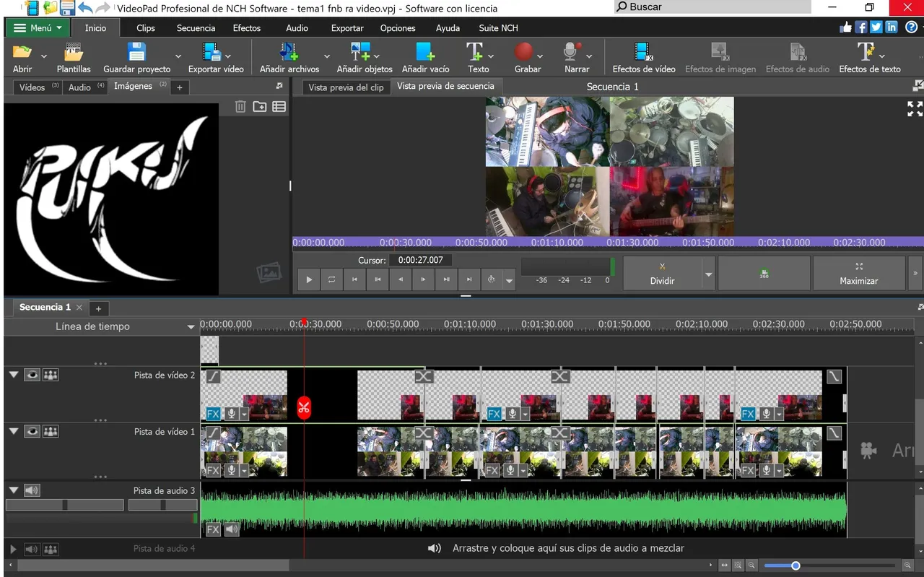Hide Pista de vídeo 2 with the eye icon
This screenshot has width=924, height=577.
click(32, 375)
